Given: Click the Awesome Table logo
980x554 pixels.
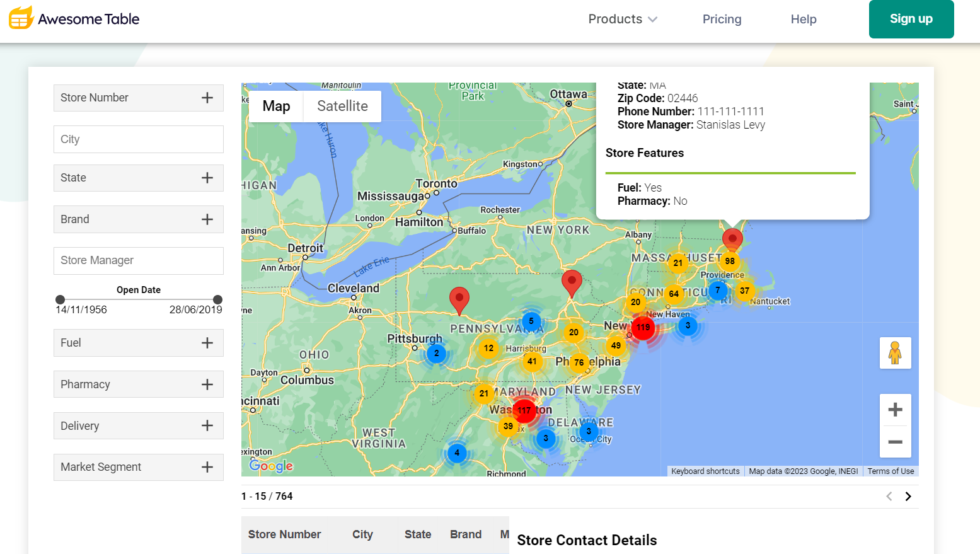Looking at the screenshot, I should pyautogui.click(x=74, y=19).
